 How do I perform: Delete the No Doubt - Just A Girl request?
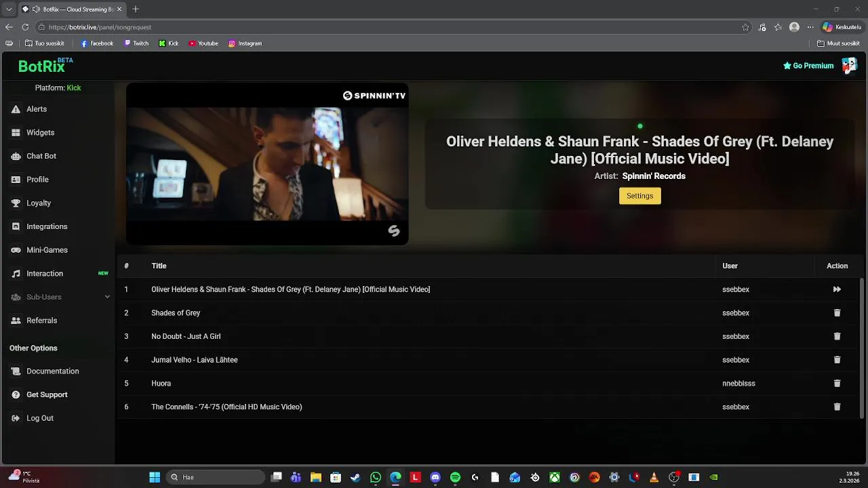(x=837, y=336)
